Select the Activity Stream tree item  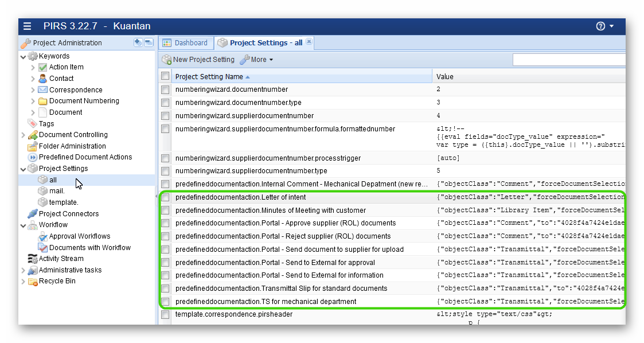(x=61, y=259)
